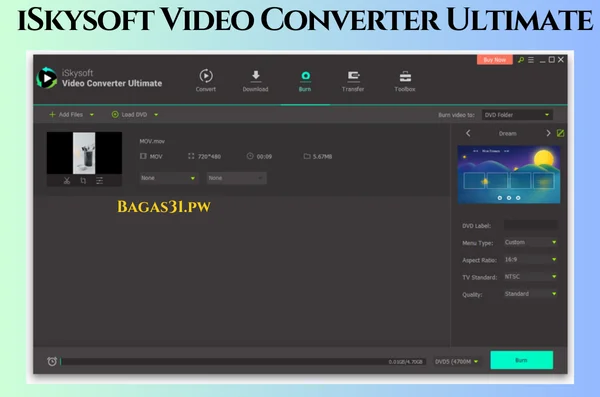600x397 pixels.
Task: Open the hamburger menu icon
Action: point(531,60)
